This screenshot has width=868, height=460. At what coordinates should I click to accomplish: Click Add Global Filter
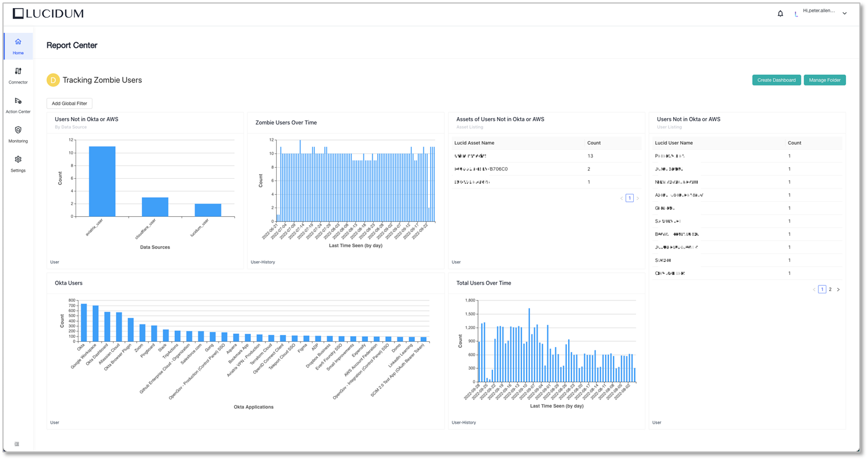[x=69, y=104]
